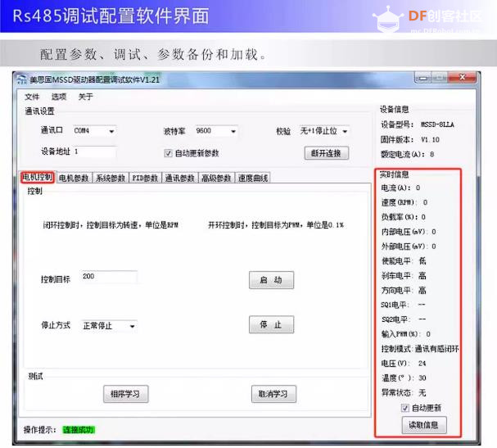Expand the 通讯口 COM4 dropdown

[111, 131]
